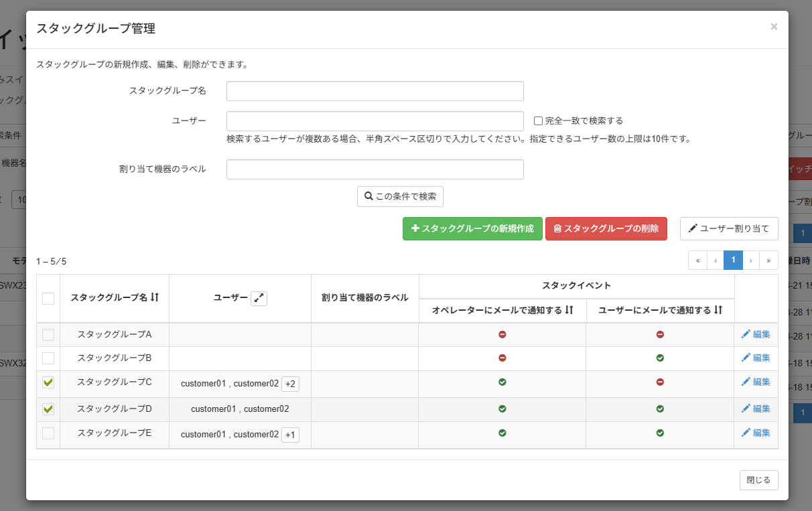The image size is (812, 511).
Task: Click the last page arrow button
Action: pos(768,260)
